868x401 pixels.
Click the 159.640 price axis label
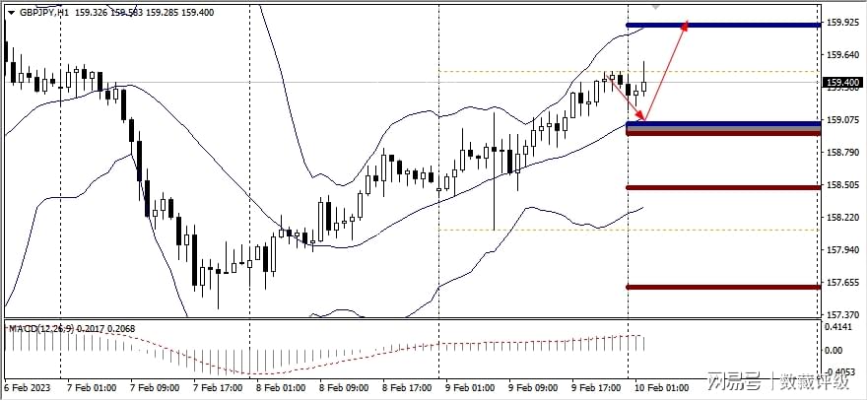point(842,55)
